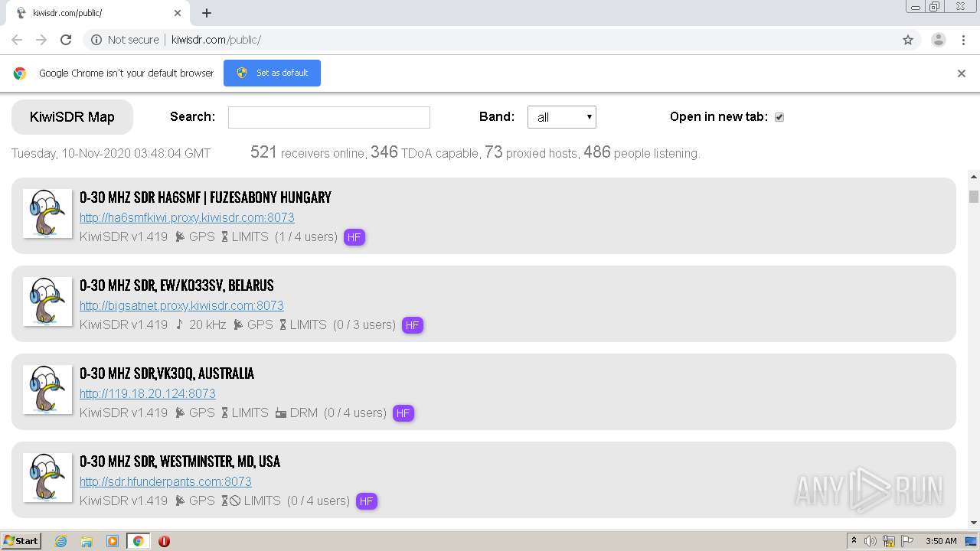Click the 20 kHz music note icon in the Belarus entry
Viewport: 980px width, 551px height.
179,324
